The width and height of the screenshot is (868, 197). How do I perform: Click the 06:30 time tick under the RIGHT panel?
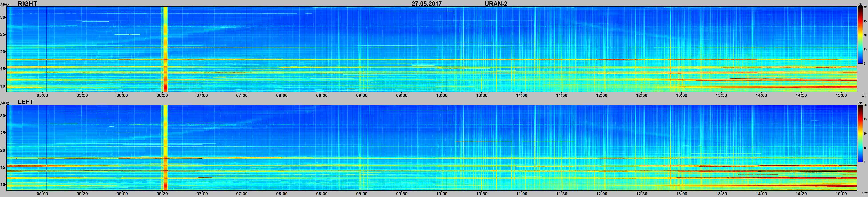(x=162, y=95)
